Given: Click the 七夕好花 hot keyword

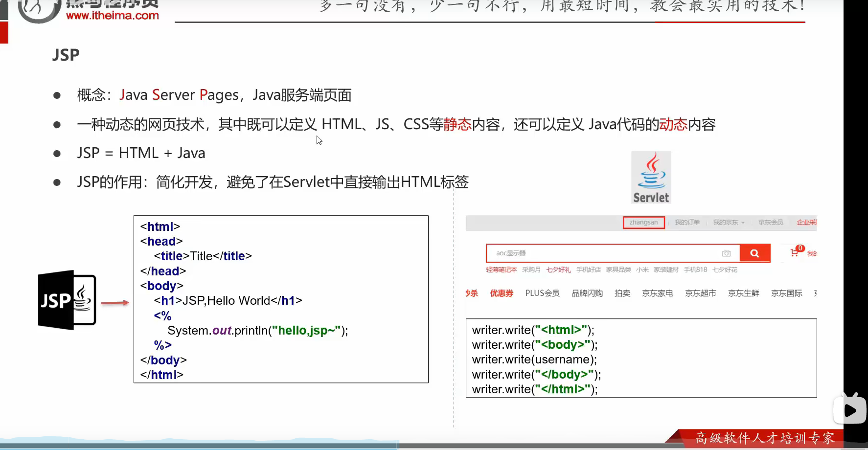Looking at the screenshot, I should [x=725, y=270].
